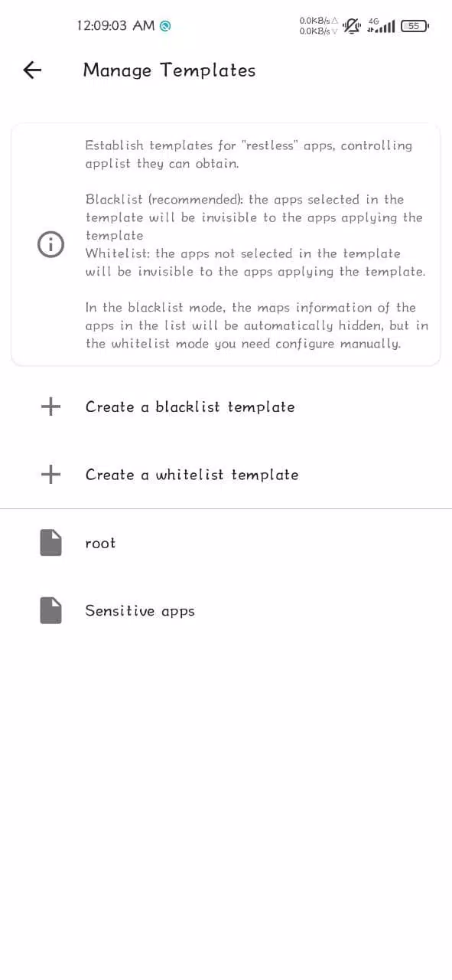Click the plus icon beside whitelist template
The image size is (452, 980).
click(50, 474)
